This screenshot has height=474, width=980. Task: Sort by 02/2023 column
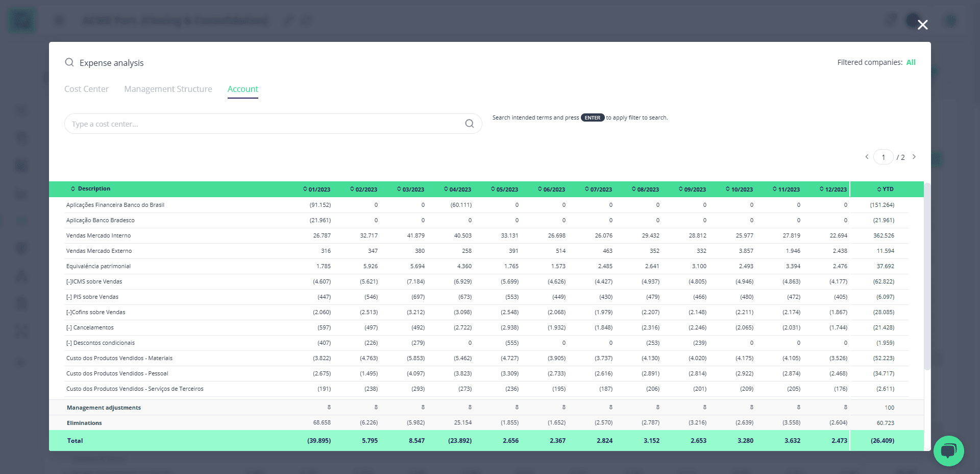point(363,189)
